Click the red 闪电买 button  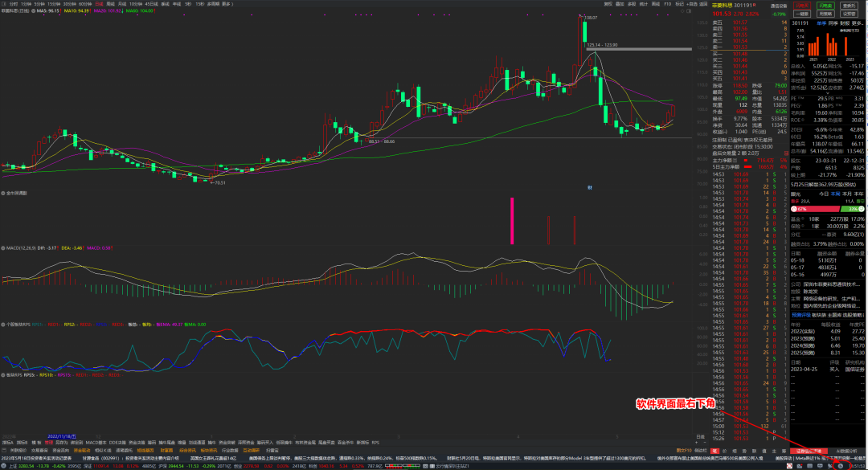[x=801, y=6]
